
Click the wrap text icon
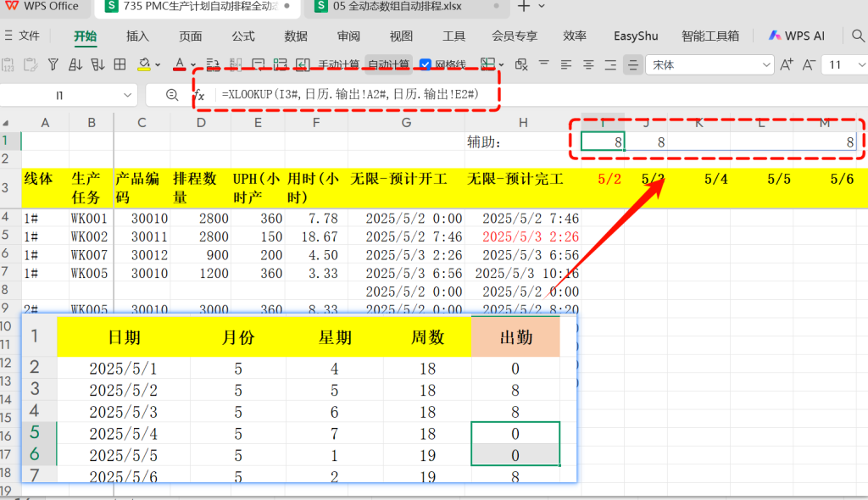coord(213,64)
